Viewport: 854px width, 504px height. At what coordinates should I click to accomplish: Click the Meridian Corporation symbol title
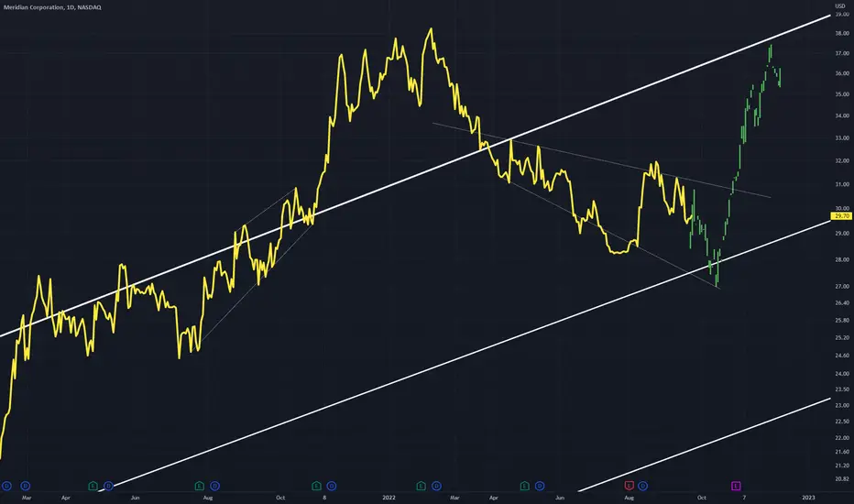52,7
